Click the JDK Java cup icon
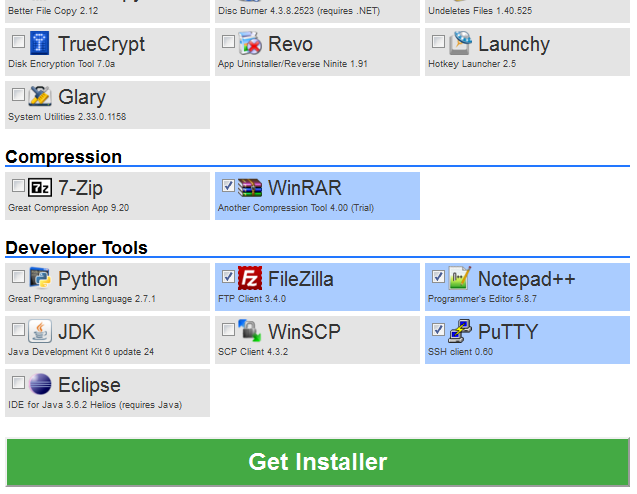This screenshot has height=494, width=637. (40, 332)
